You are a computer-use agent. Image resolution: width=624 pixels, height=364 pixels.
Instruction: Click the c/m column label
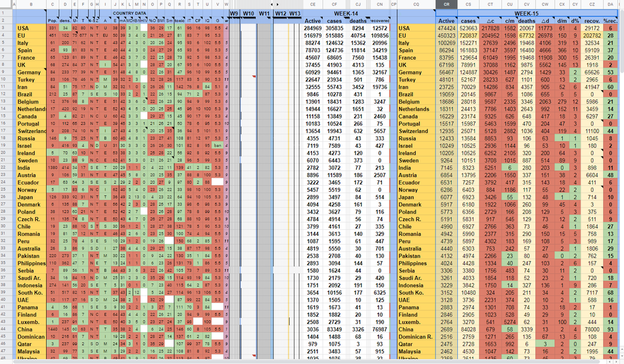pos(510,21)
